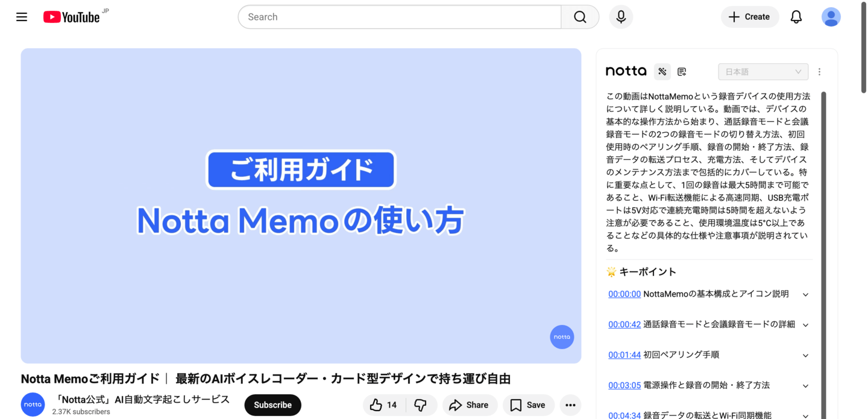Jump to timestamp 00:03:05
868x419 pixels.
tap(624, 385)
